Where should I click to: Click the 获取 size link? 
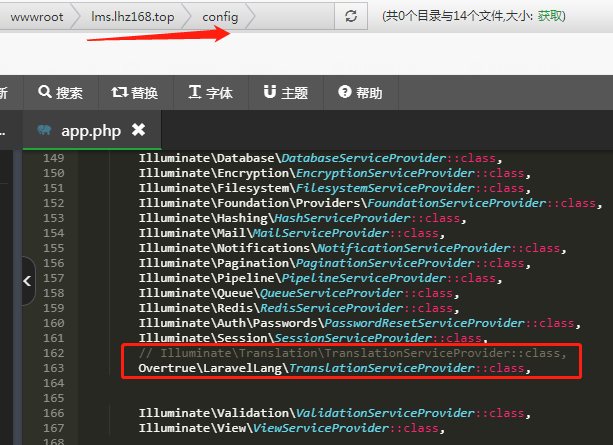point(549,16)
